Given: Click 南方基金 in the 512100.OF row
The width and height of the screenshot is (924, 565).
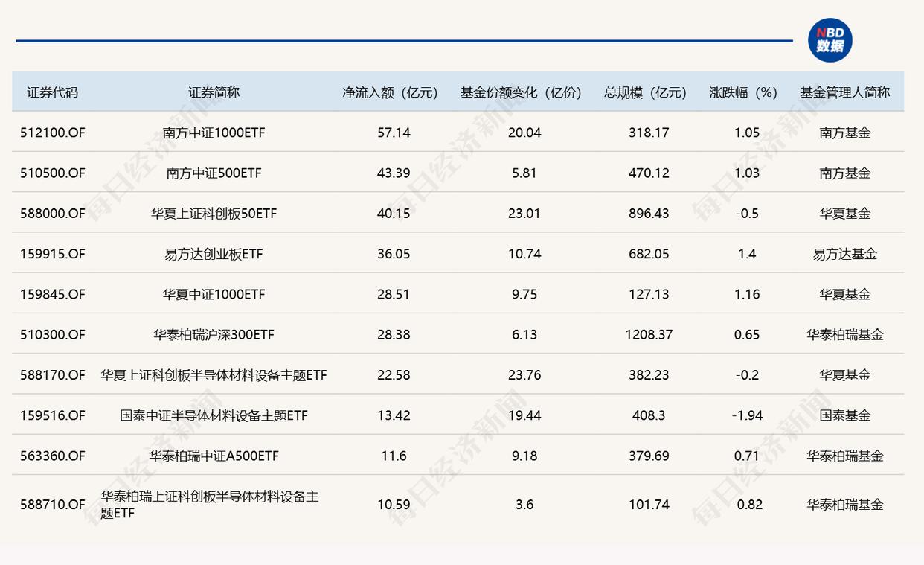Looking at the screenshot, I should (x=845, y=133).
